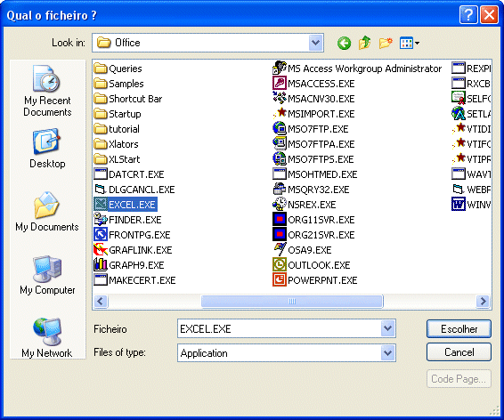Open My Network places shortcut

tap(47, 337)
